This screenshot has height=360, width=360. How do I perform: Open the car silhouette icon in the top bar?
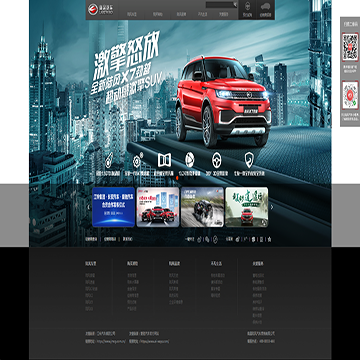(265, 9)
